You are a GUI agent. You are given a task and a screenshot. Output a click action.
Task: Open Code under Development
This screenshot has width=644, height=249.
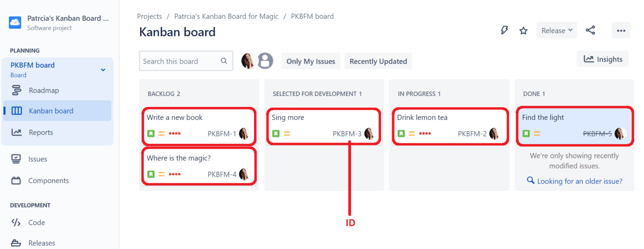[x=36, y=222]
